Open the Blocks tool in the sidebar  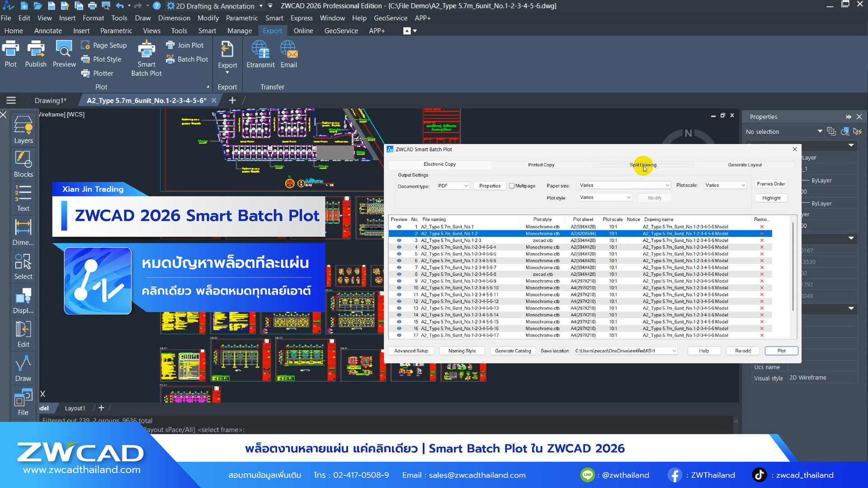coord(24,164)
